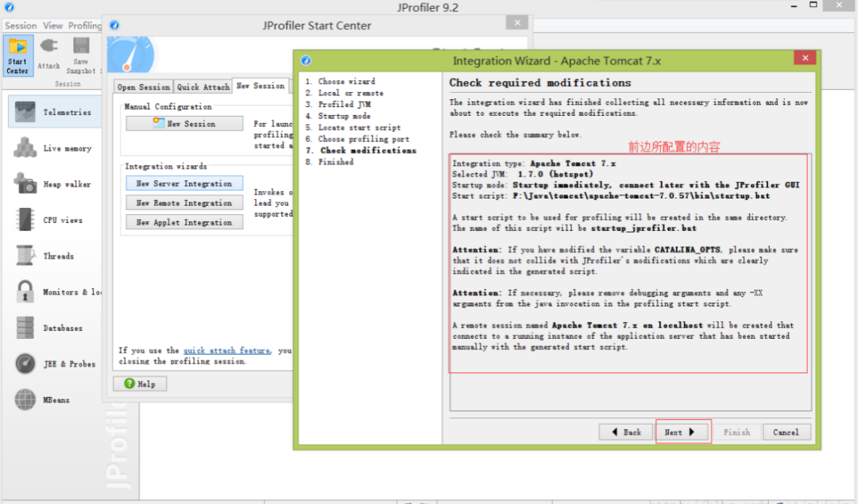This screenshot has height=504, width=858.
Task: Click the JProfiler speedometer logo in Start Center
Action: (x=131, y=55)
